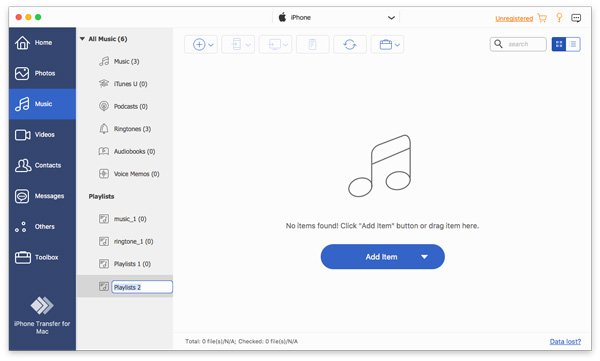600x361 pixels.
Task: Click the Unregistered link
Action: [x=514, y=18]
